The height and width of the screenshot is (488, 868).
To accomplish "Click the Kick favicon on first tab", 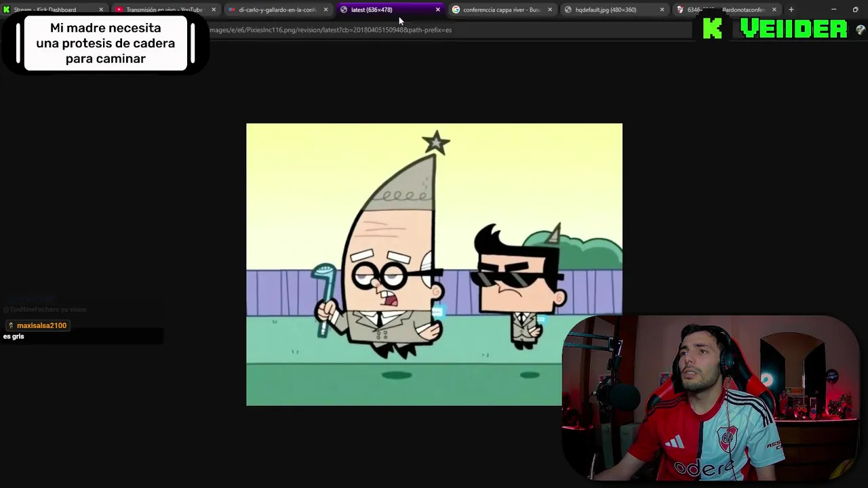I will 7,9.
